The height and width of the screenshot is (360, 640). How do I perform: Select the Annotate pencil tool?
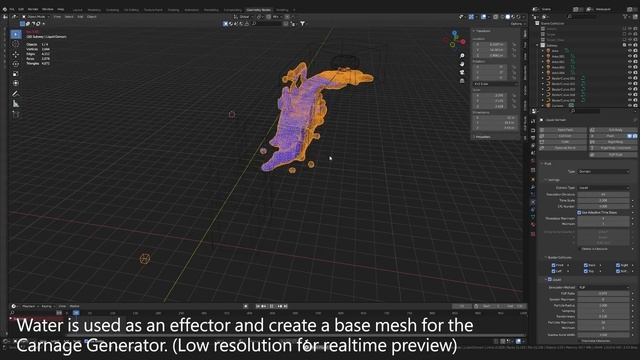pyautogui.click(x=16, y=94)
